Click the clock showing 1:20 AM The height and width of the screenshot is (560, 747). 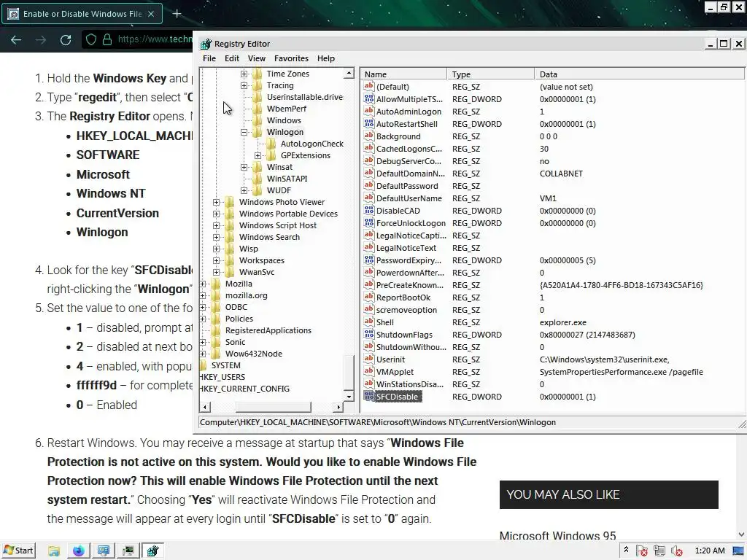tap(709, 551)
